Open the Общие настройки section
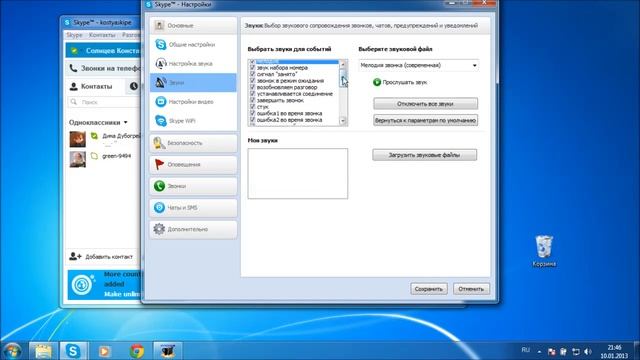This screenshot has height=360, width=640. tap(193, 44)
